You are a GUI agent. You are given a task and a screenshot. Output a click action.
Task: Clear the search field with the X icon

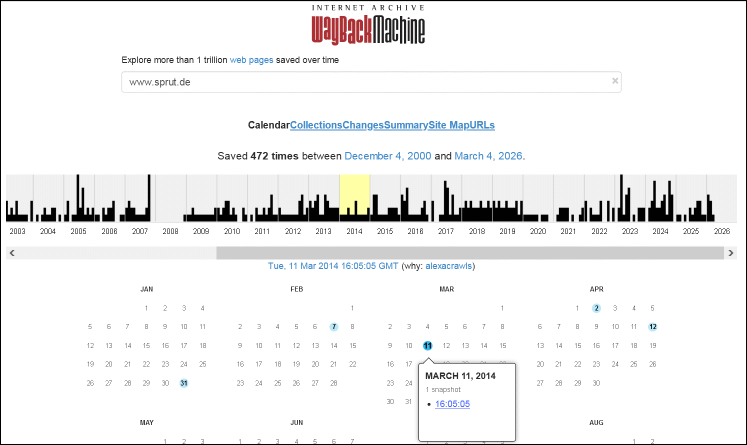pos(615,81)
